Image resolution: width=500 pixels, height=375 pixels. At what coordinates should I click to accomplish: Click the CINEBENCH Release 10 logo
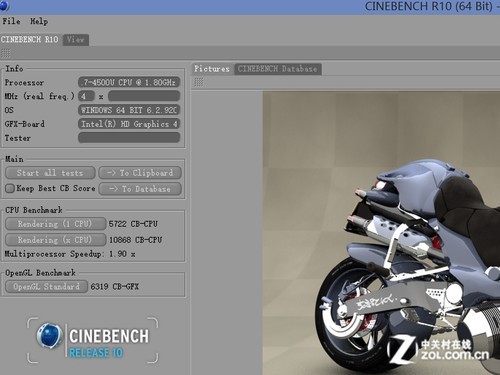click(92, 340)
